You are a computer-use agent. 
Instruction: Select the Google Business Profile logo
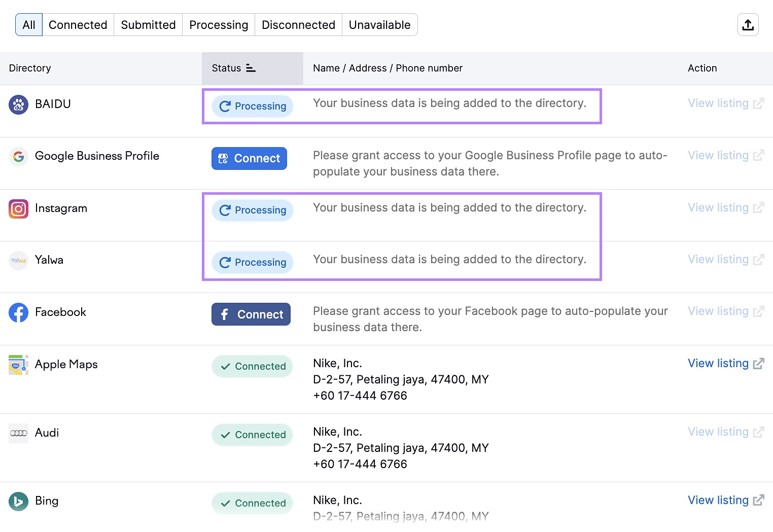tap(18, 157)
